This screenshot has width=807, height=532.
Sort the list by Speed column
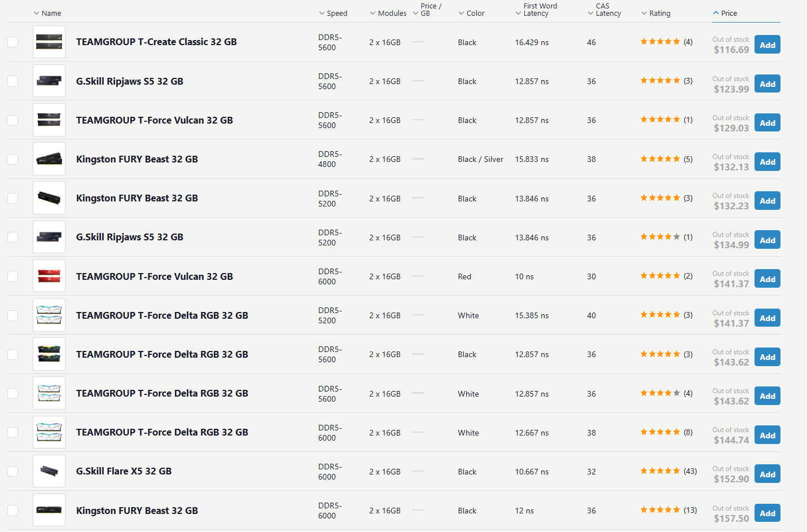333,13
